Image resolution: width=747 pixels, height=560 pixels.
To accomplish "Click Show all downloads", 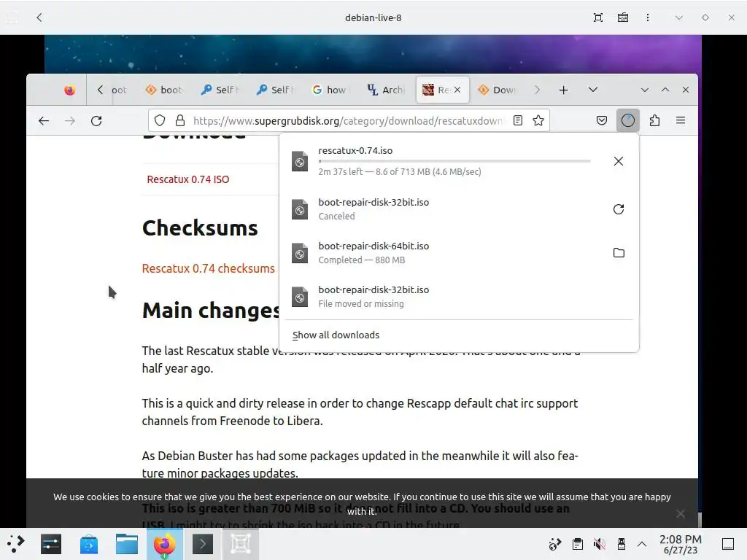I will pyautogui.click(x=336, y=335).
